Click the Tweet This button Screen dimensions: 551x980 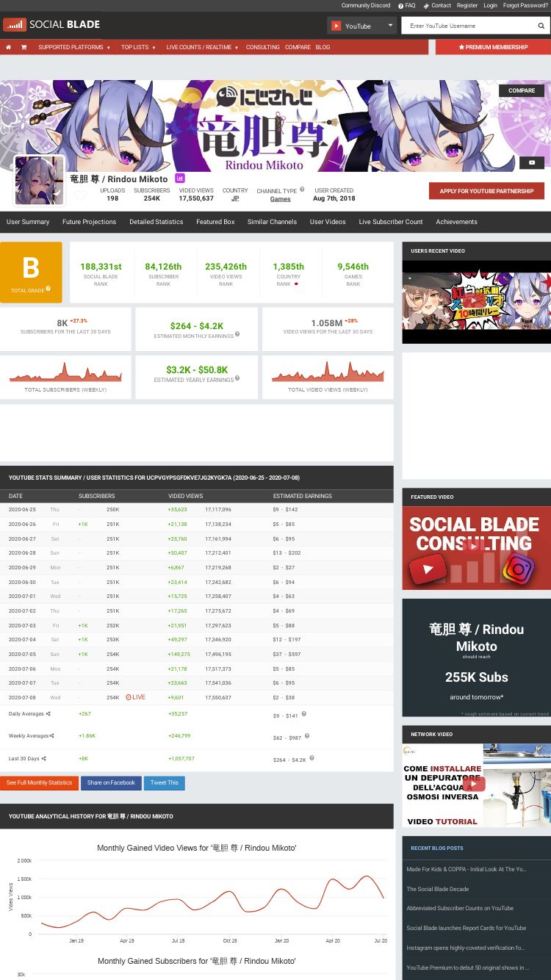pos(164,783)
